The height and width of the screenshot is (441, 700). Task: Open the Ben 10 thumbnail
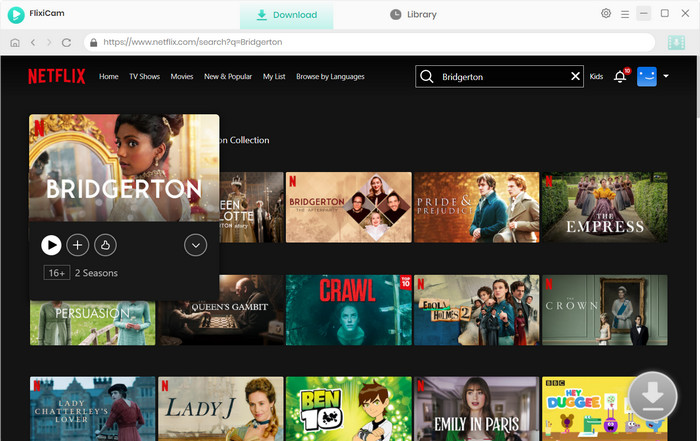coord(349,409)
